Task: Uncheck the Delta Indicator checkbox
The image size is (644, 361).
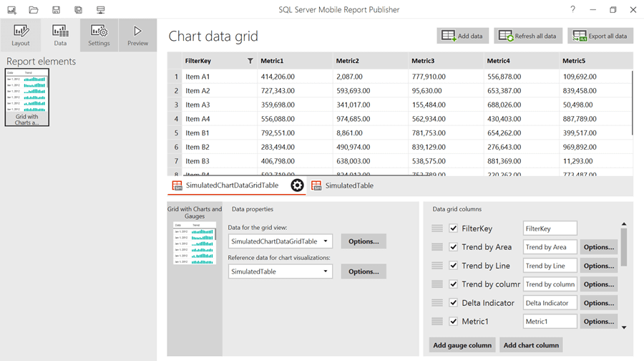Action: coord(454,303)
